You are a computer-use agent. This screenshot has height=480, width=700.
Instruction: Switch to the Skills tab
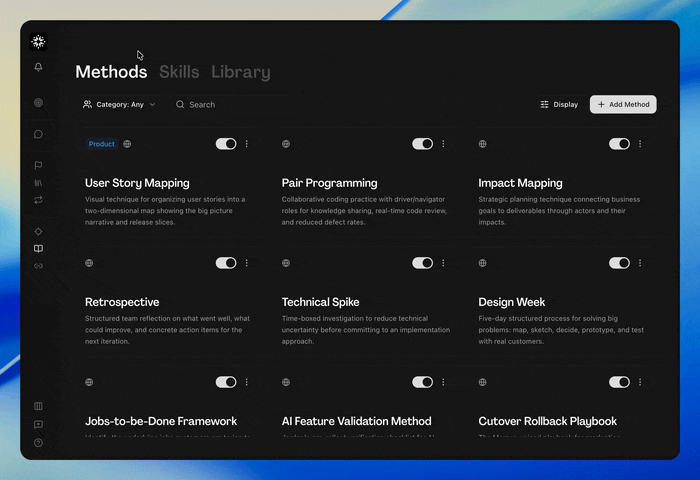coord(179,72)
